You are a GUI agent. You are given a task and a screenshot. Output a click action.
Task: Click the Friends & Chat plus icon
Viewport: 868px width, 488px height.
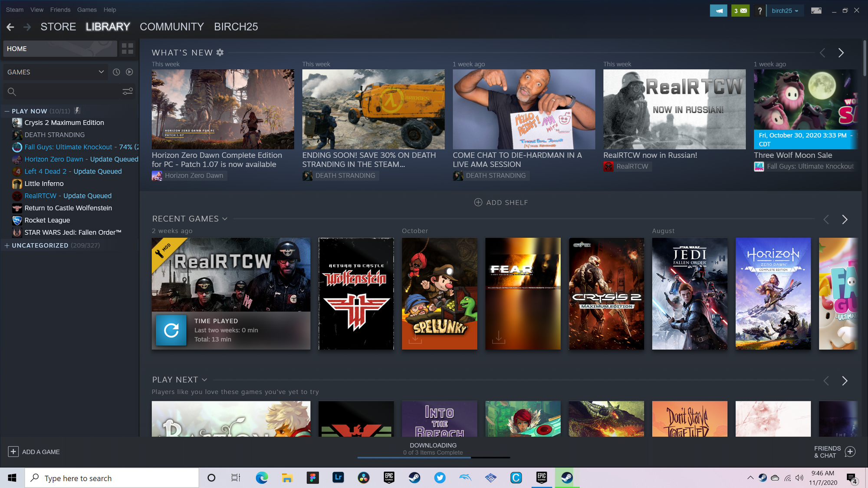click(x=852, y=451)
